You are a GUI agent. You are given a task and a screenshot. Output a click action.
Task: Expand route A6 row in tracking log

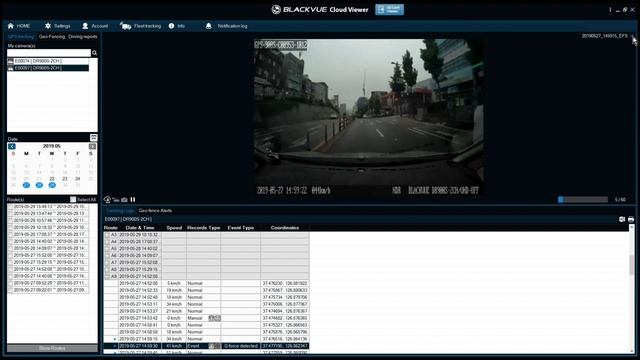pos(107,256)
